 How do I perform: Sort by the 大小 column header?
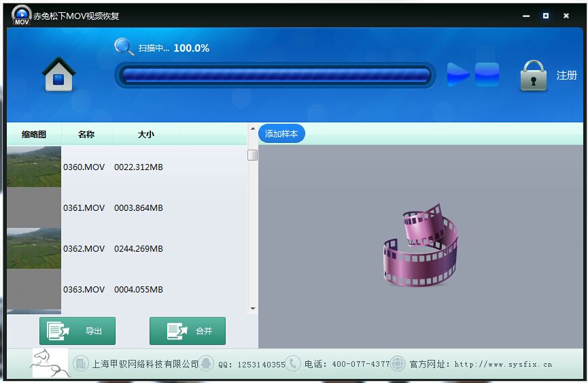pyautogui.click(x=146, y=134)
